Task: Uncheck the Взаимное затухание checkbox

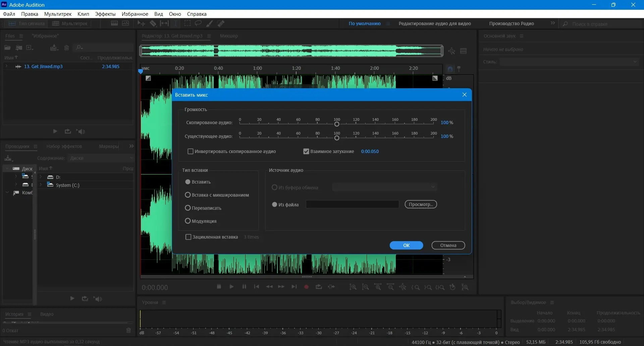Action: 306,151
